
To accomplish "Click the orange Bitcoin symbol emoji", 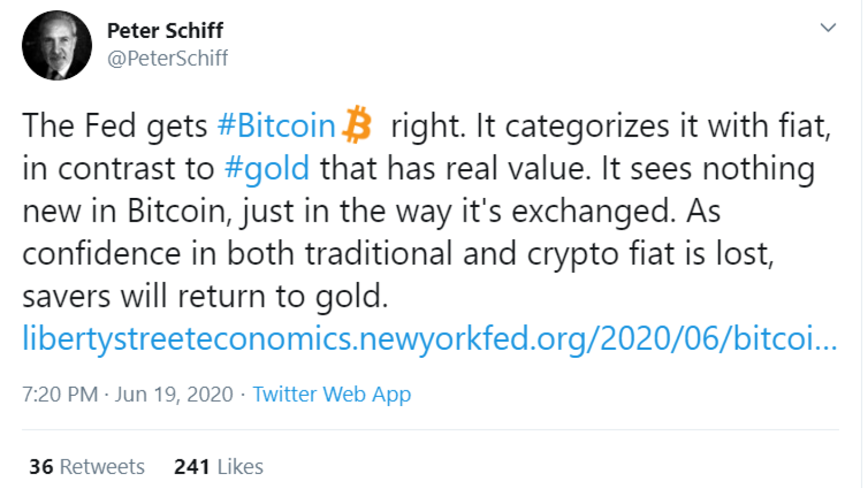I will point(357,125).
